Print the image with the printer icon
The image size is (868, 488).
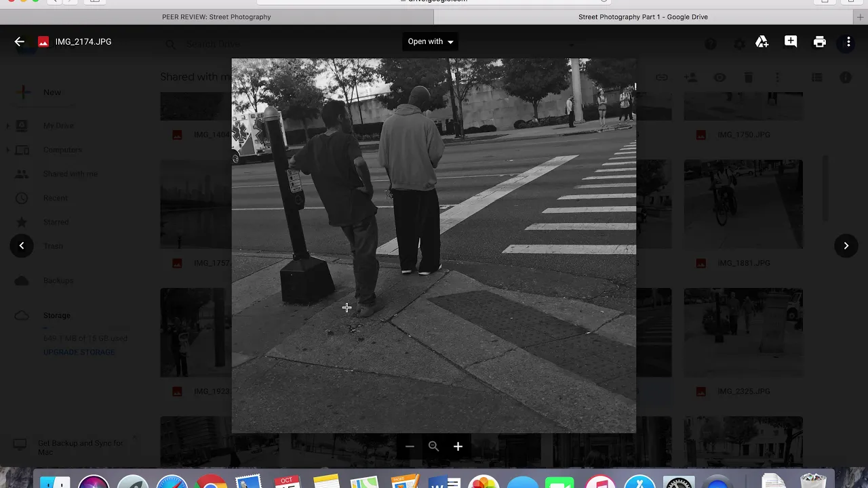click(x=820, y=42)
